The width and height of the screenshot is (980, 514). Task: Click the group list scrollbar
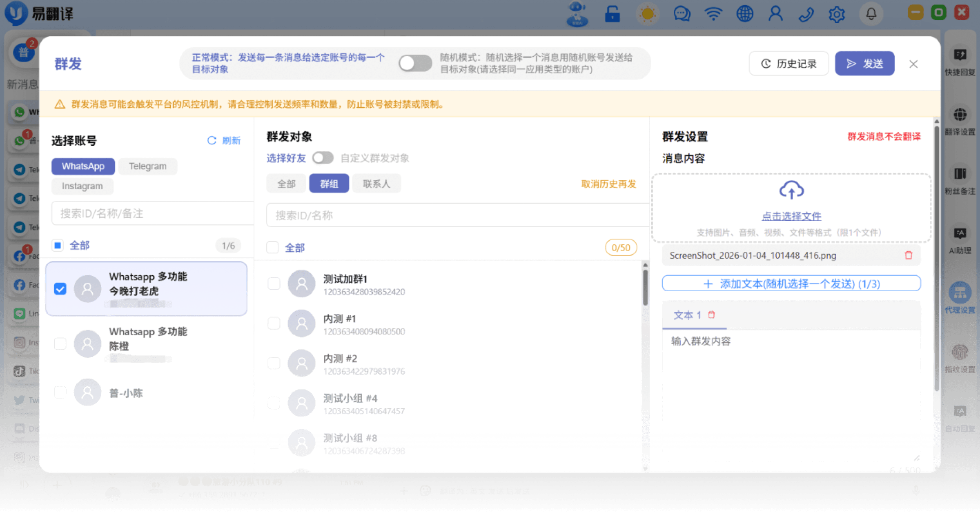tap(645, 288)
